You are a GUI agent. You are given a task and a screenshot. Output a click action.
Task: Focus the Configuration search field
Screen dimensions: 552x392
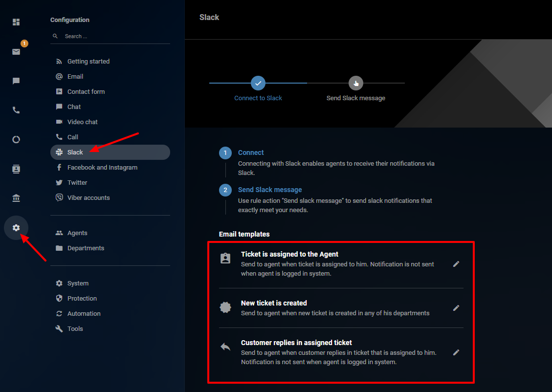click(110, 36)
